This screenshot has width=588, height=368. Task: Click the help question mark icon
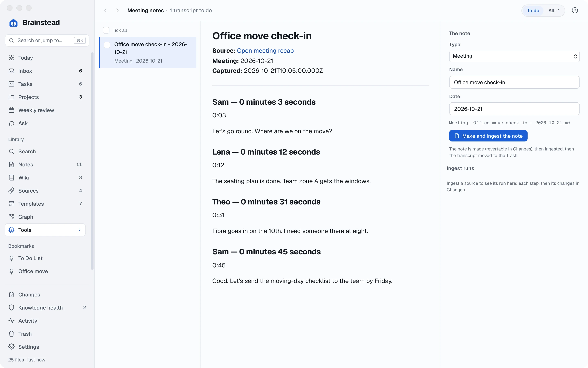[575, 10]
